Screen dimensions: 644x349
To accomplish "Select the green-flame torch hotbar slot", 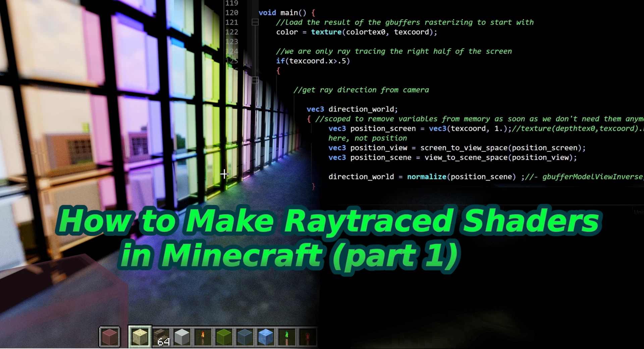I will click(x=287, y=337).
